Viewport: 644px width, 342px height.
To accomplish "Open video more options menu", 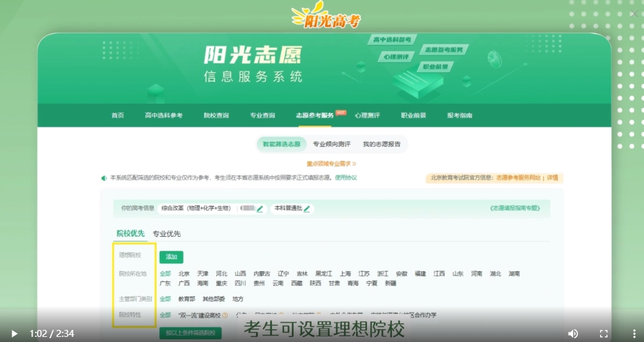I will pyautogui.click(x=634, y=333).
